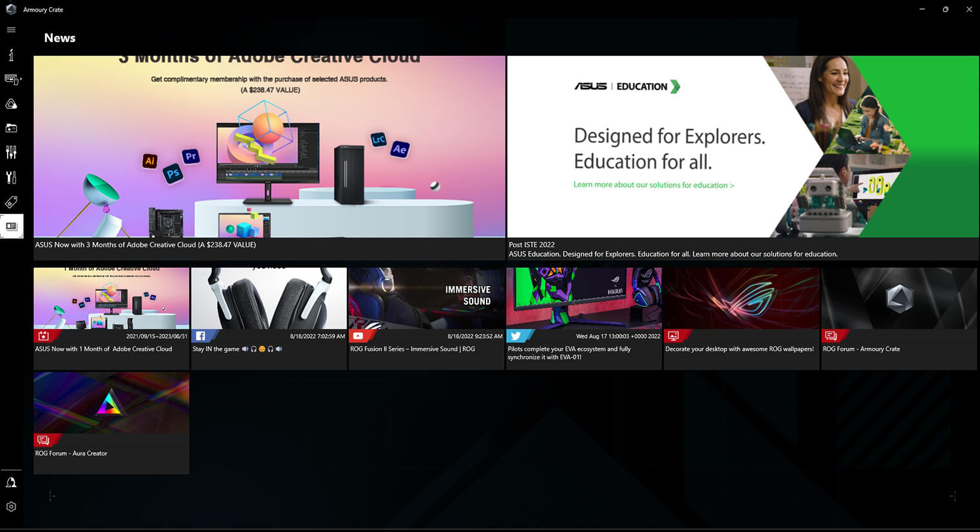Click wallpaper icon on ROG wallpapers card
Viewport: 980px width, 532px height.
point(674,336)
